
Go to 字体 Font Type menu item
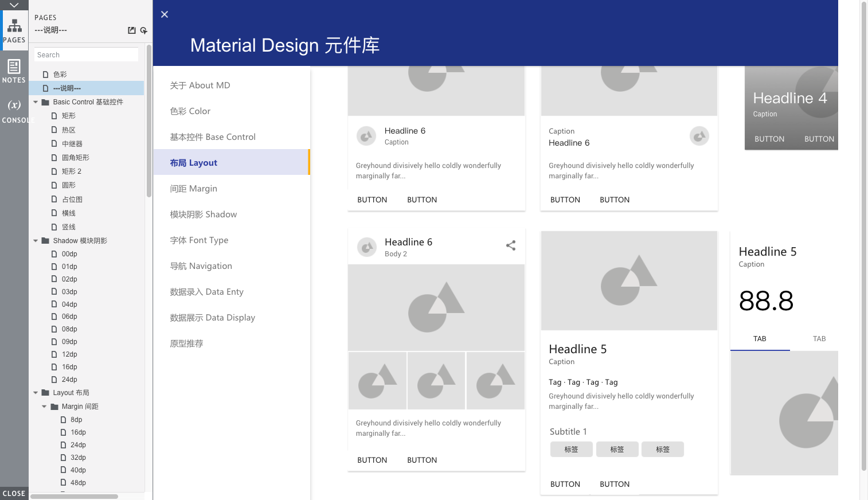click(x=232, y=240)
